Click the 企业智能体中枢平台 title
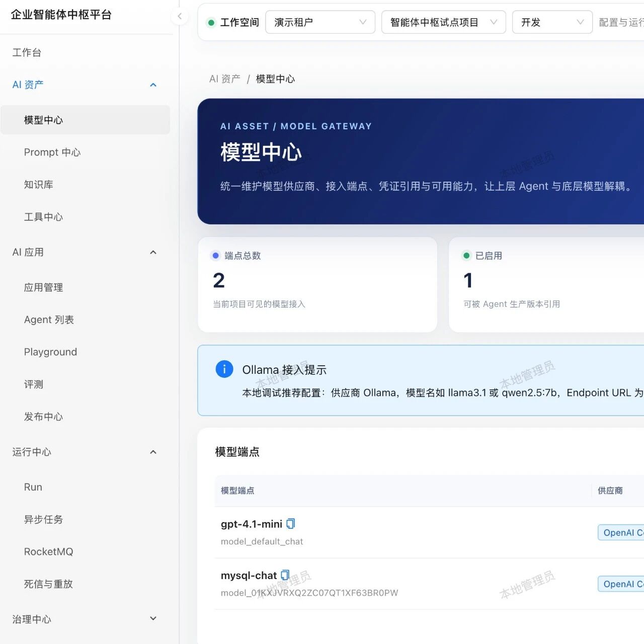The image size is (644, 644). [x=61, y=15]
